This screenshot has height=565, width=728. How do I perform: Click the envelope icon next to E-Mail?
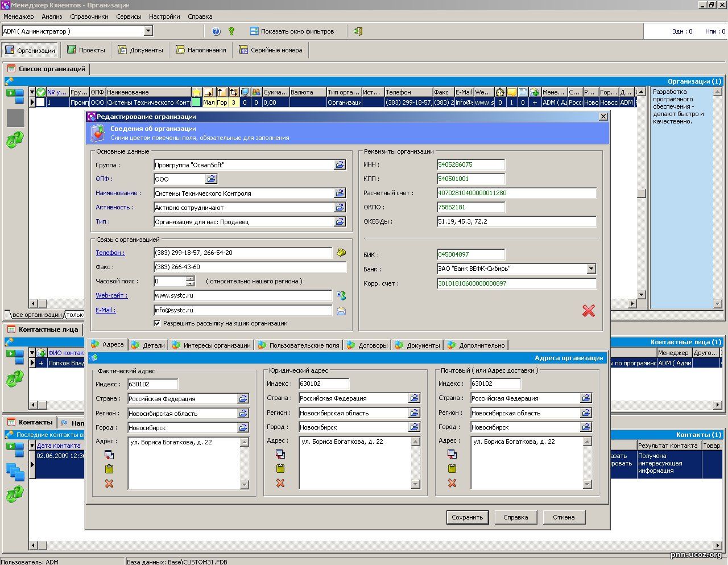[x=341, y=311]
